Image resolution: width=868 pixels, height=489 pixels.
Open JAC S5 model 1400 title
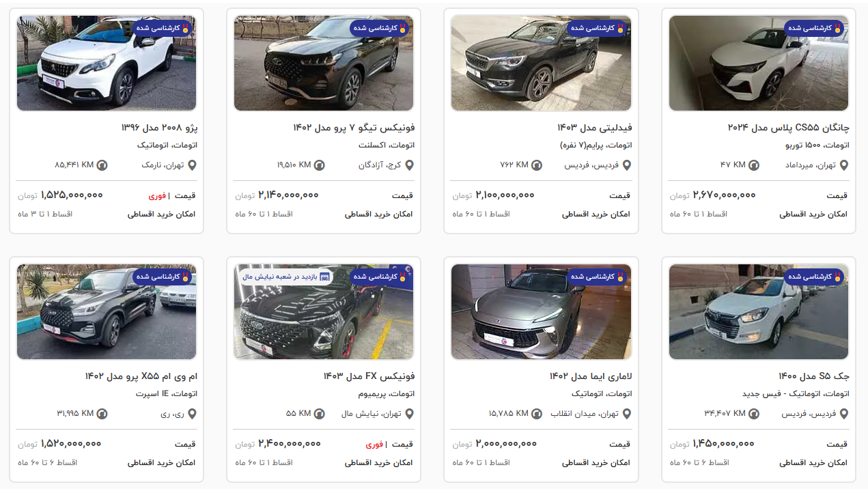pyautogui.click(x=814, y=376)
